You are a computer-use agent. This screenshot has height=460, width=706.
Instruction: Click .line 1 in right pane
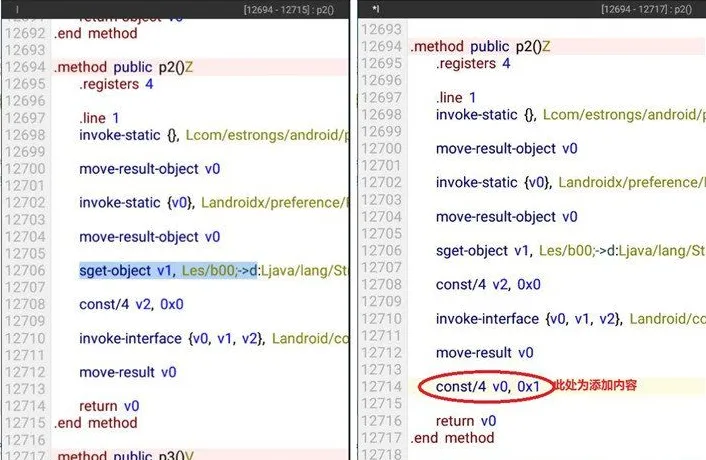coord(456,97)
